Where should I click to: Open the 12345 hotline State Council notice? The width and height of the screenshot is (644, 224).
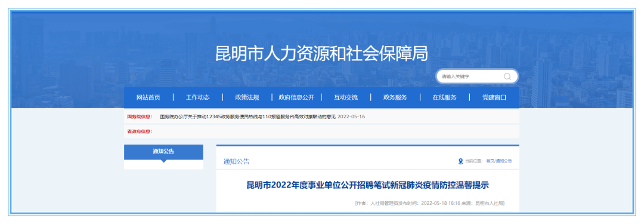[247, 117]
